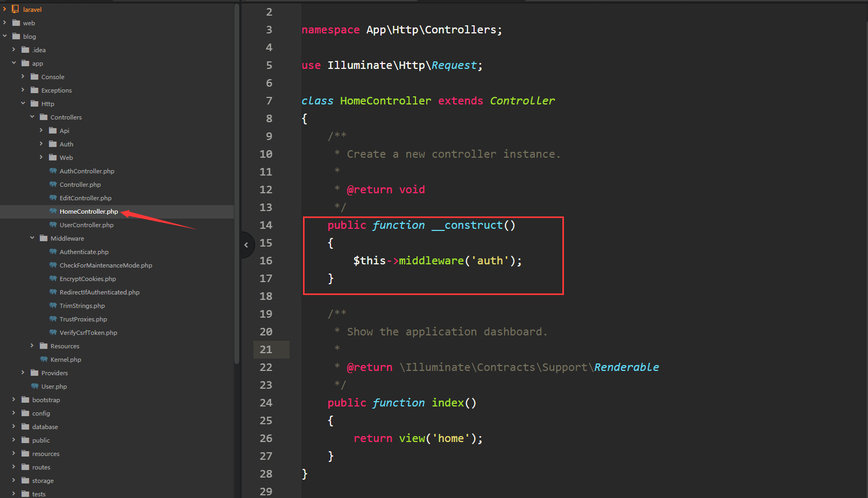Click line number 24 in the gutter
Image resolution: width=868 pixels, height=498 pixels.
click(x=266, y=403)
